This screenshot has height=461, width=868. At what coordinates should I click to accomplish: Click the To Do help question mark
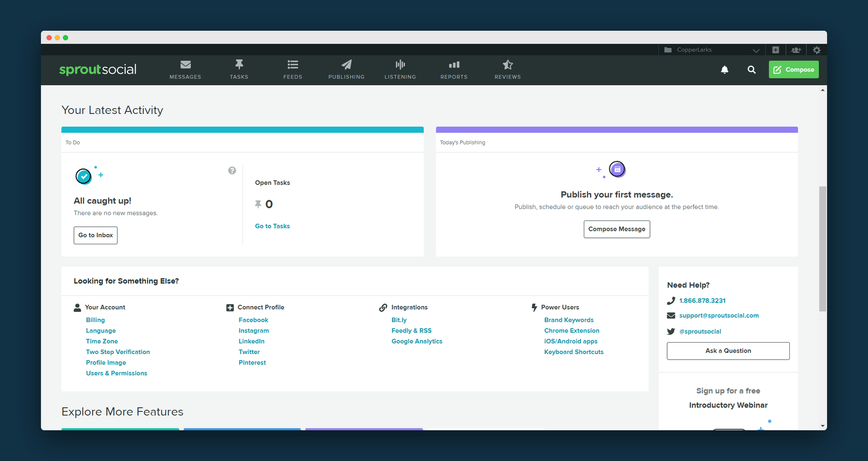(x=232, y=170)
